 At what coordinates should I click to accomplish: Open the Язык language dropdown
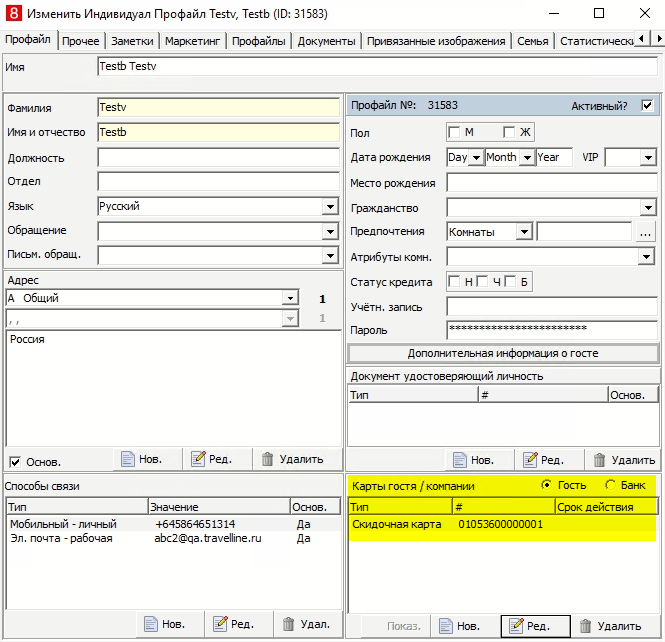330,207
